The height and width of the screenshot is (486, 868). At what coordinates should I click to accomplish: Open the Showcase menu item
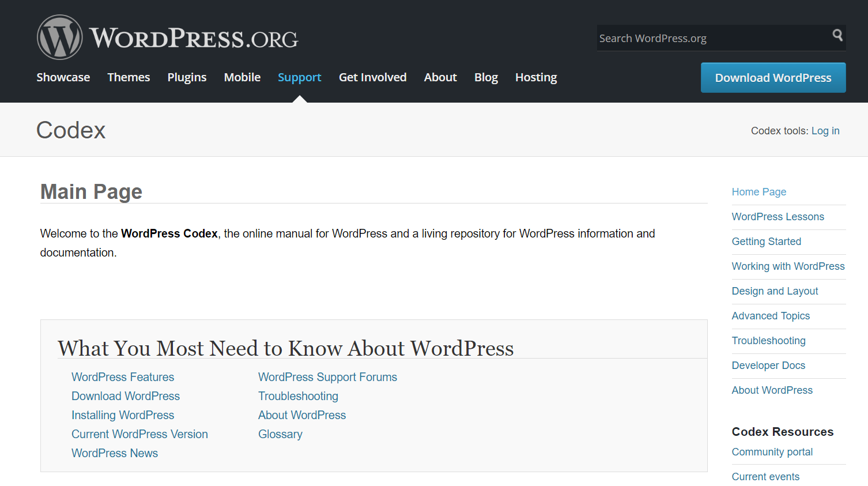(x=63, y=77)
